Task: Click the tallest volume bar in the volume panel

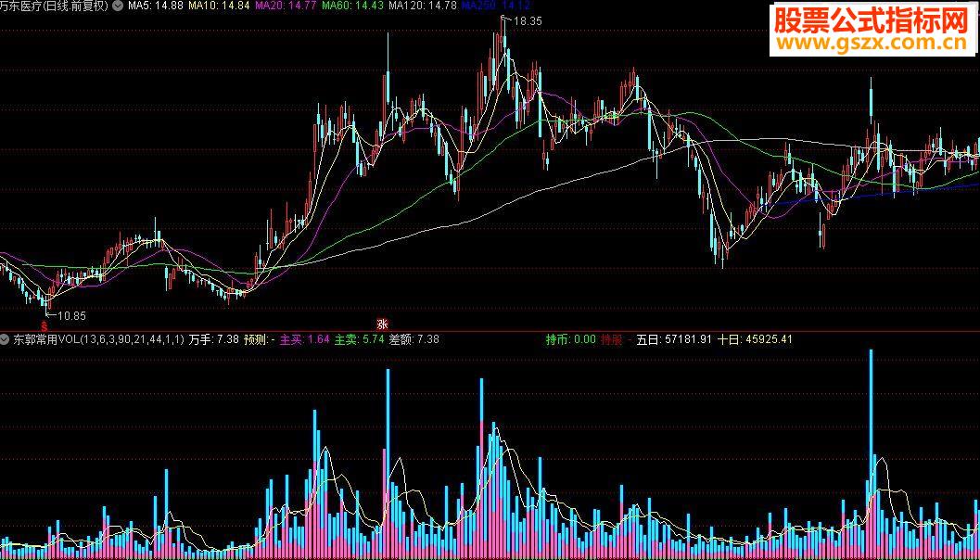Action: click(871, 454)
